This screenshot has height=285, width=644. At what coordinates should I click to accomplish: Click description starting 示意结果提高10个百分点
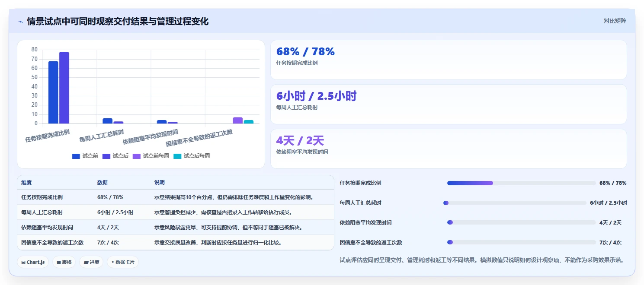coord(234,197)
